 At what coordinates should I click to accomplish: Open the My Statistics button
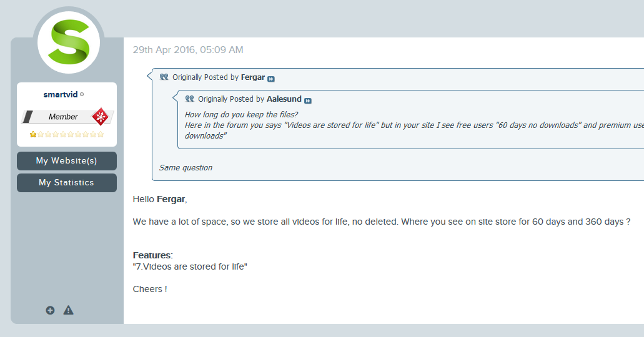tap(67, 183)
